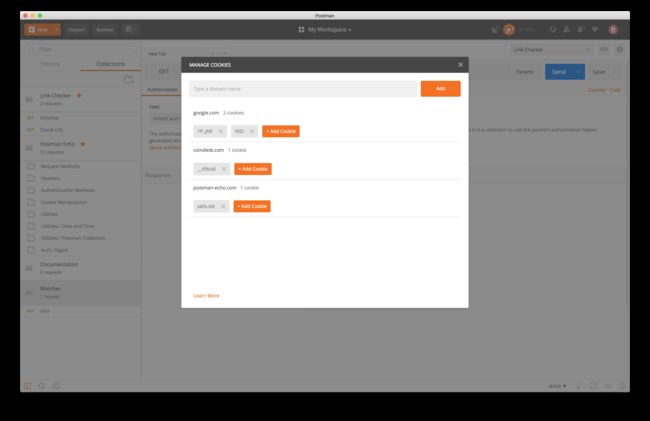Open the user avatar menu
This screenshot has width=650, height=421.
click(x=613, y=29)
